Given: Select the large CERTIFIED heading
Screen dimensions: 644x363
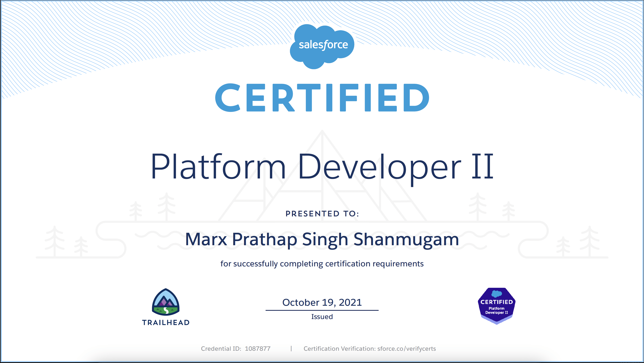Looking at the screenshot, I should point(322,98).
